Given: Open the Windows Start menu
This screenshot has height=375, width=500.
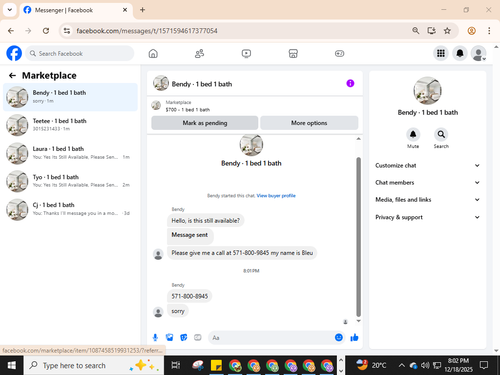Looking at the screenshot, I should pos(11,366).
